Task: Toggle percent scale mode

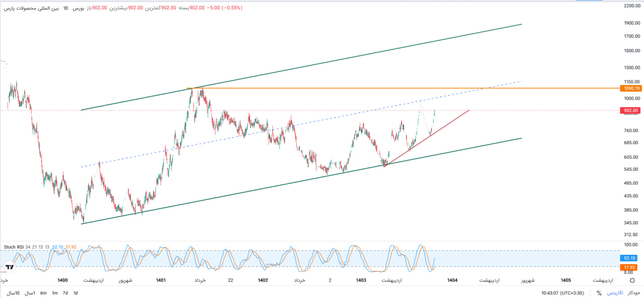Action: pyautogui.click(x=599, y=293)
